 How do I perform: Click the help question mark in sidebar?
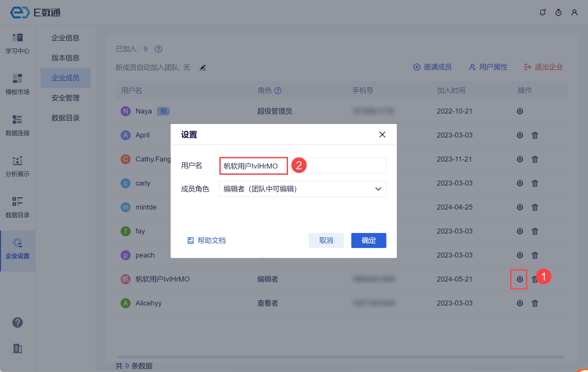click(18, 322)
